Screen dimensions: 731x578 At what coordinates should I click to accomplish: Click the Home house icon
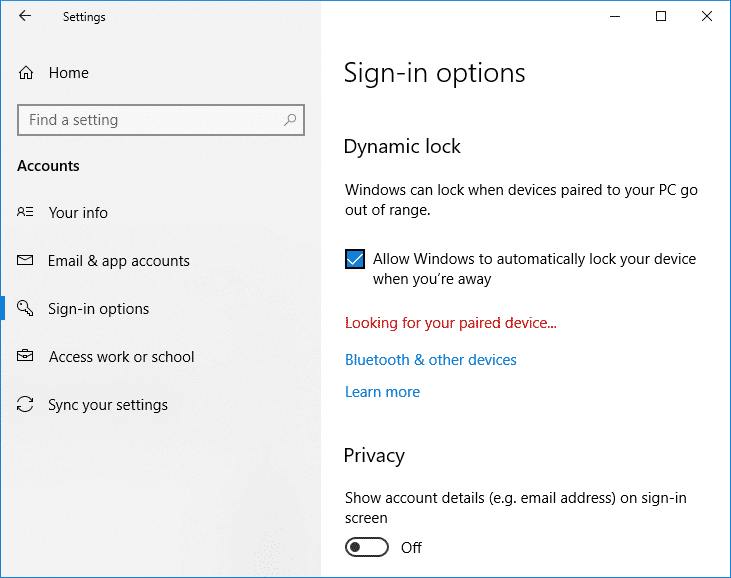pos(26,73)
